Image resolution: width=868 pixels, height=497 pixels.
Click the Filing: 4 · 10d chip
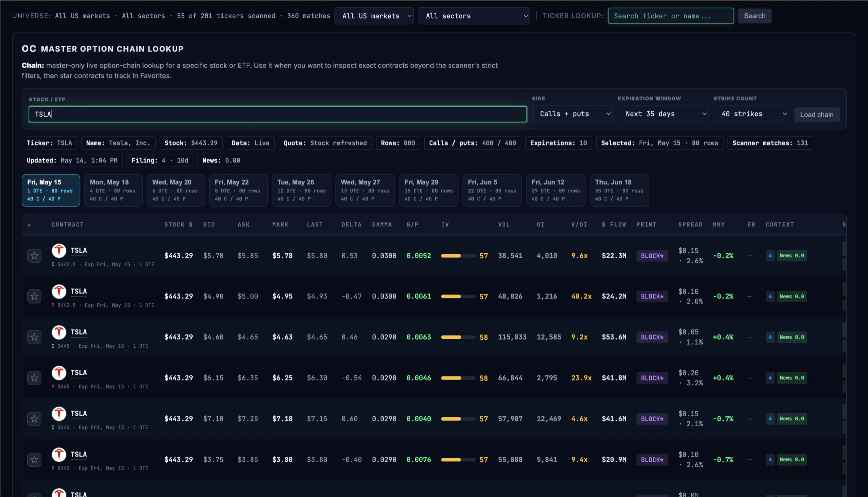(160, 161)
